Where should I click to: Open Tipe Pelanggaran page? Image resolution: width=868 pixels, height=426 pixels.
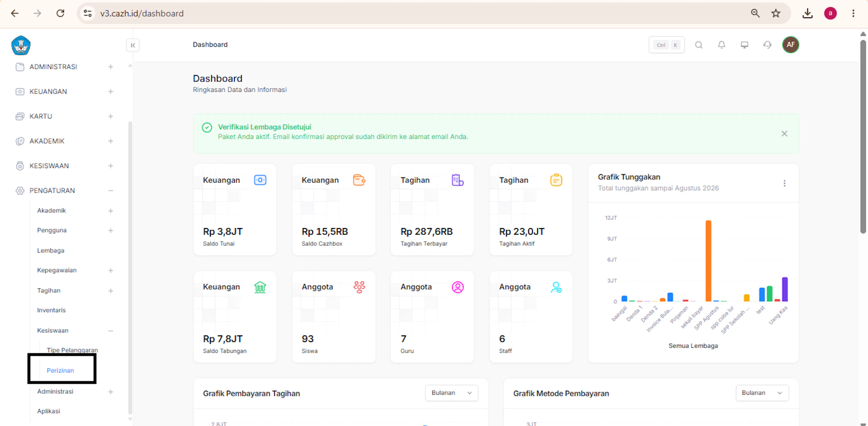[x=72, y=350]
